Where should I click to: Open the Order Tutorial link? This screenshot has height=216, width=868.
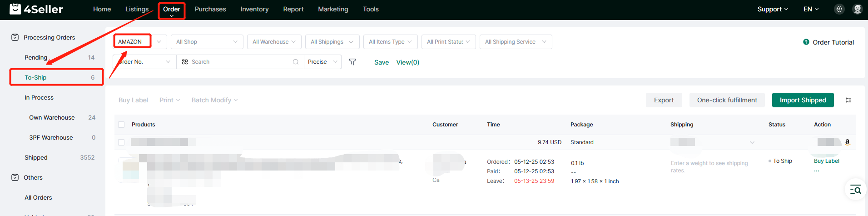click(833, 42)
